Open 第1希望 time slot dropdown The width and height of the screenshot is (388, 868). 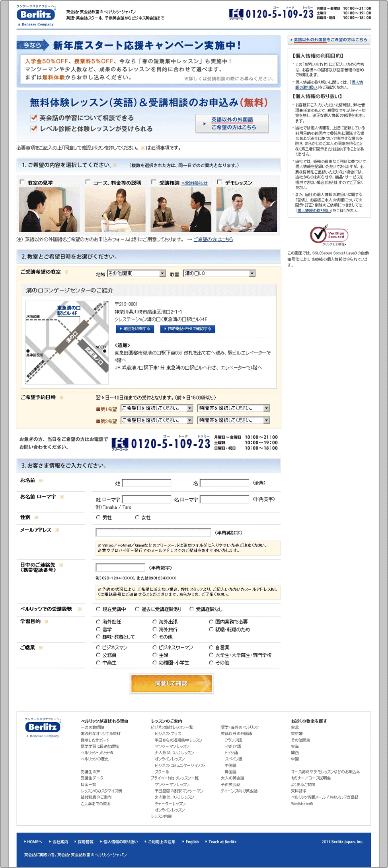pos(234,408)
